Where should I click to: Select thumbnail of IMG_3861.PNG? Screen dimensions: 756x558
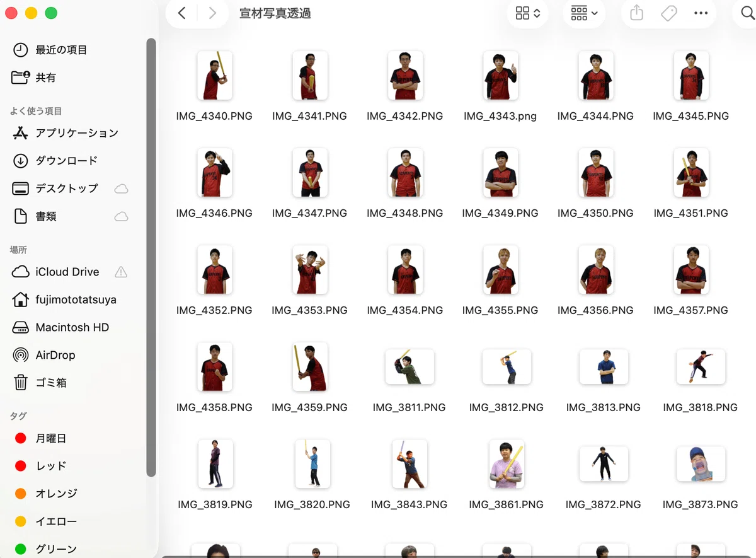click(x=507, y=464)
